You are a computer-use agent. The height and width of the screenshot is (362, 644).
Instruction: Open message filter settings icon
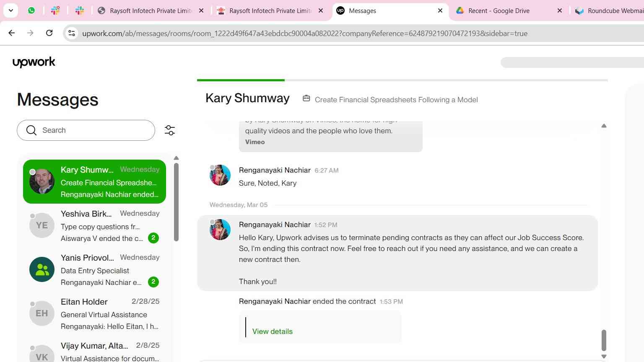point(170,130)
